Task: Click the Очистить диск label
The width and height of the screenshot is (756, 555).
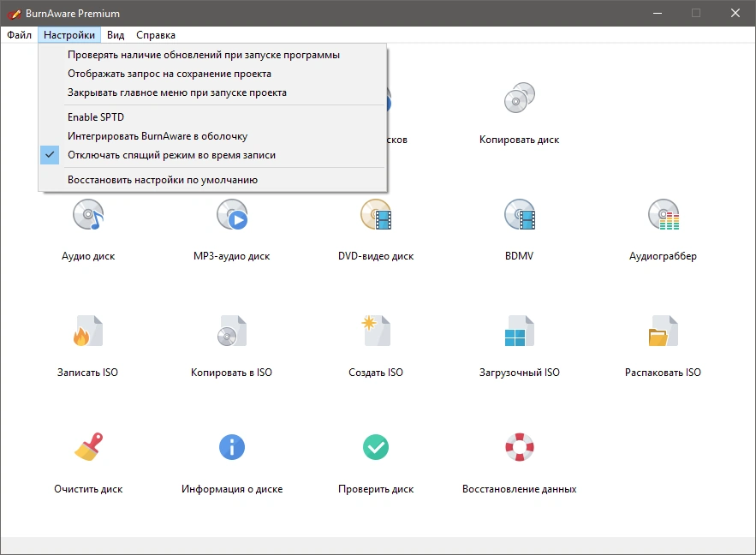Action: tap(88, 489)
